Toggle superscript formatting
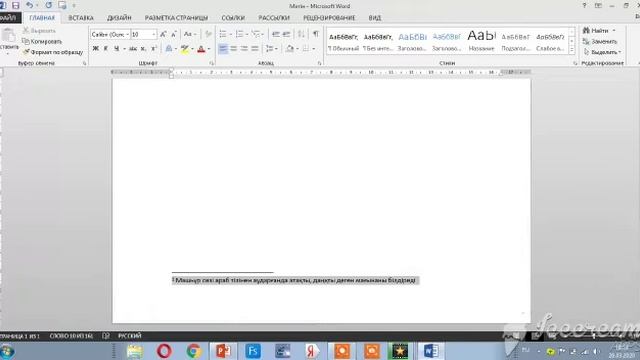The image size is (640, 360). [154, 49]
